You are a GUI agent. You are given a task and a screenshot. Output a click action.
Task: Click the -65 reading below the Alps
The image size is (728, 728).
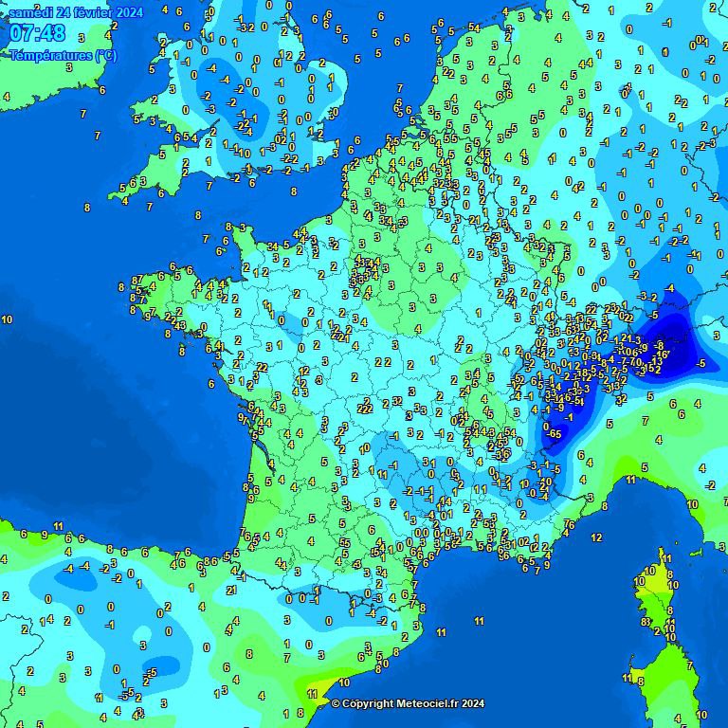tap(555, 433)
